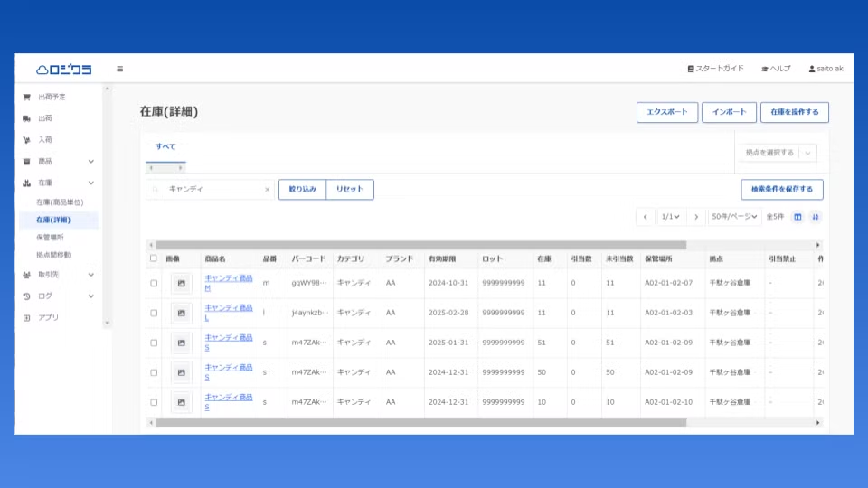
Task: Check the row checkbox for キャンディ商品 L
Action: tap(154, 313)
